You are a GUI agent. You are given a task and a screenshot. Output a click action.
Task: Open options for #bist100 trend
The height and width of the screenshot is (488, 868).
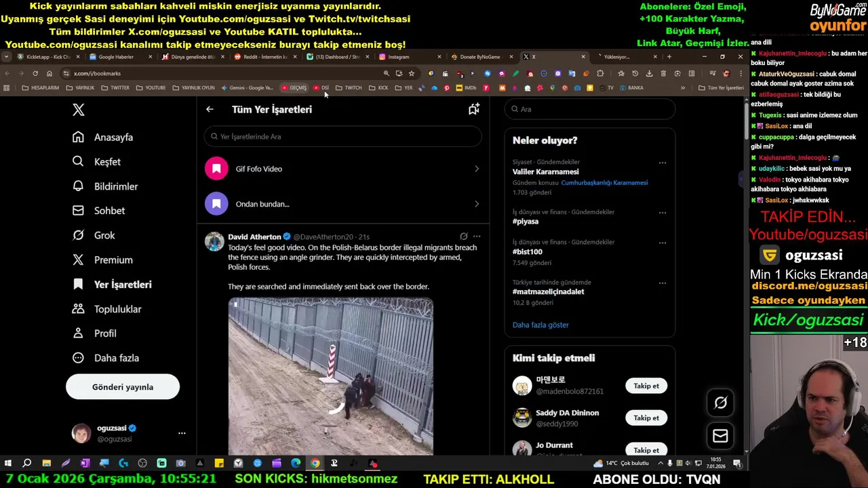[x=663, y=242]
